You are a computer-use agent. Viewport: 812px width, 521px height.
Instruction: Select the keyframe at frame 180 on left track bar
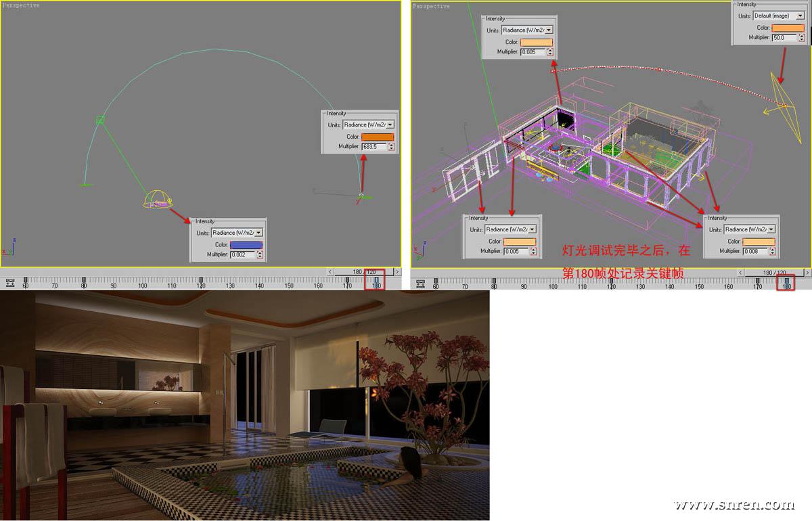pyautogui.click(x=376, y=279)
